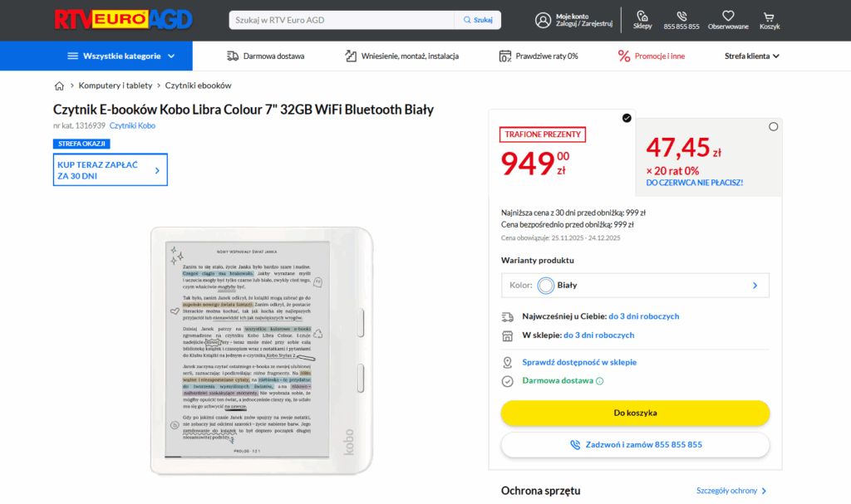The height and width of the screenshot is (504, 851).
Task: Go to Czytniki ebooków in the breadcrumb
Action: tap(199, 85)
